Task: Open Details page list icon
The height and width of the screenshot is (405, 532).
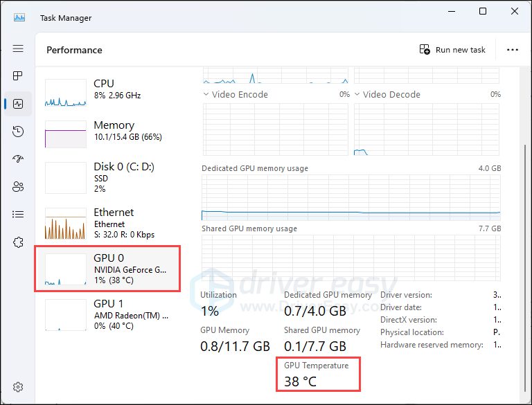Action: pos(18,214)
